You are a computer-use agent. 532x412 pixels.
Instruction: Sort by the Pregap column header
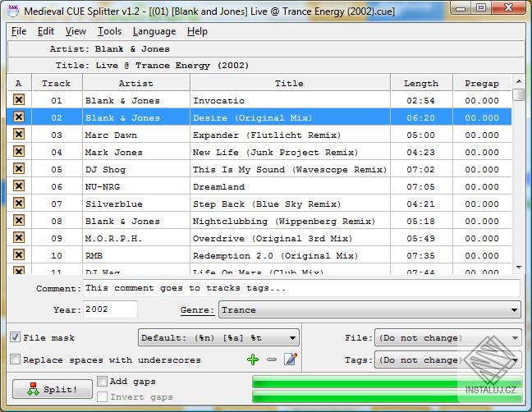click(482, 83)
